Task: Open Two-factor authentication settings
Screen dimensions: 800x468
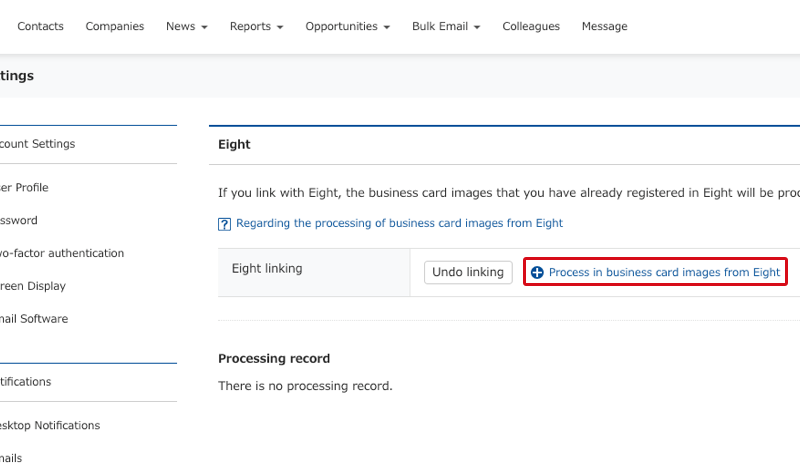Action: click(62, 253)
